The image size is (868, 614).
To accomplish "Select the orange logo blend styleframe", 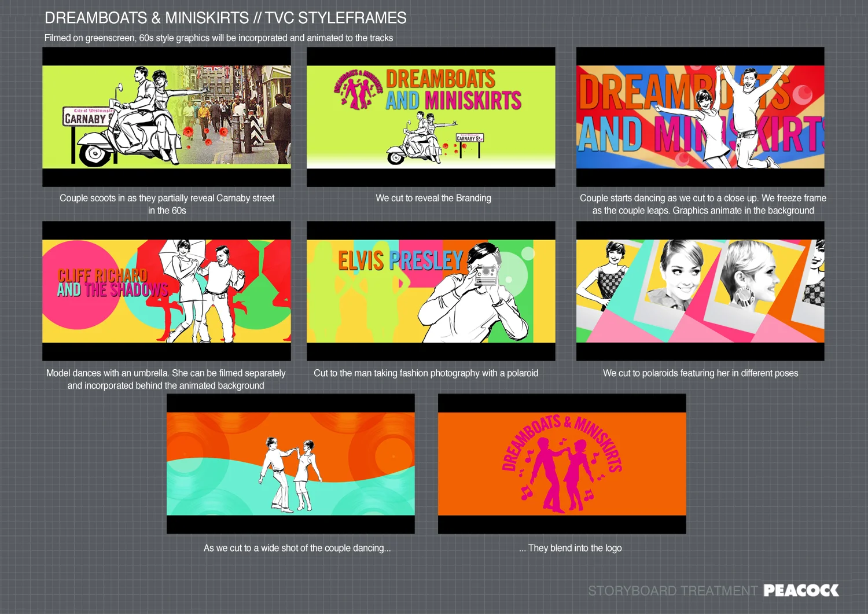I will point(562,464).
